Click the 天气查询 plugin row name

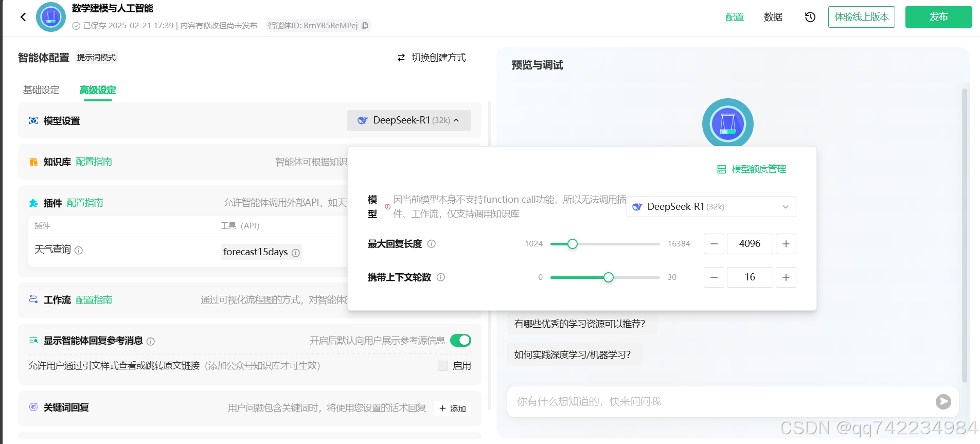coord(52,250)
